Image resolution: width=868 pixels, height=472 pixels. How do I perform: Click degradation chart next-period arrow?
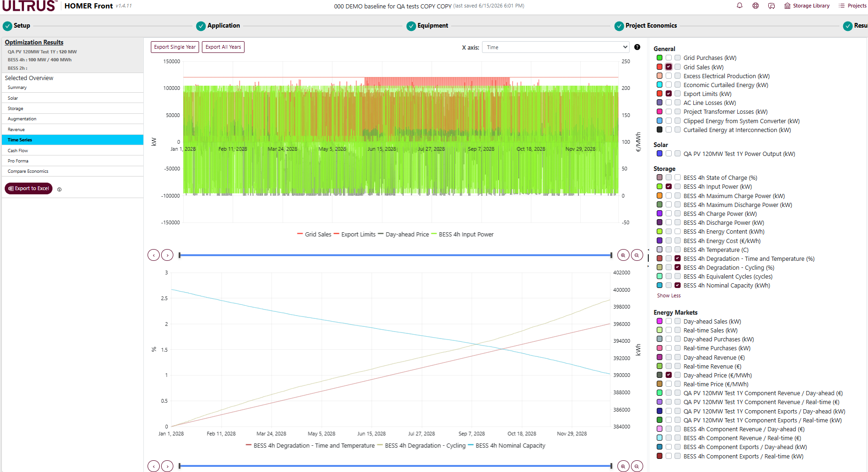point(167,466)
